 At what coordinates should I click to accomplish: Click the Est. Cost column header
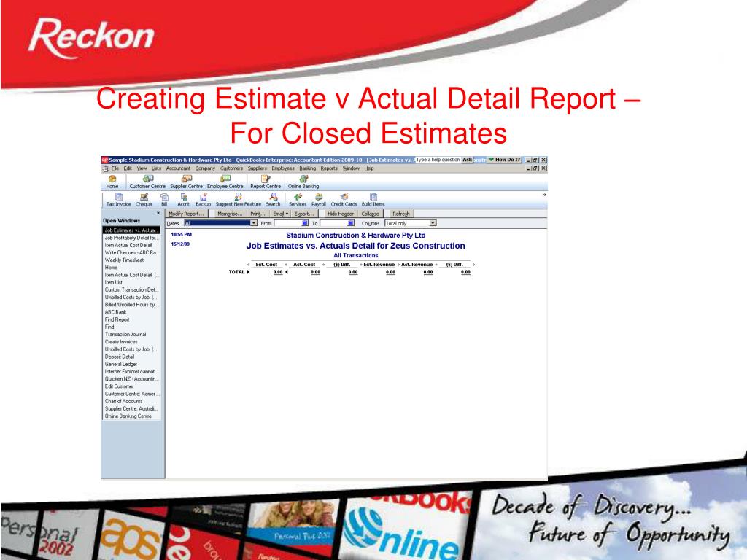point(266,264)
